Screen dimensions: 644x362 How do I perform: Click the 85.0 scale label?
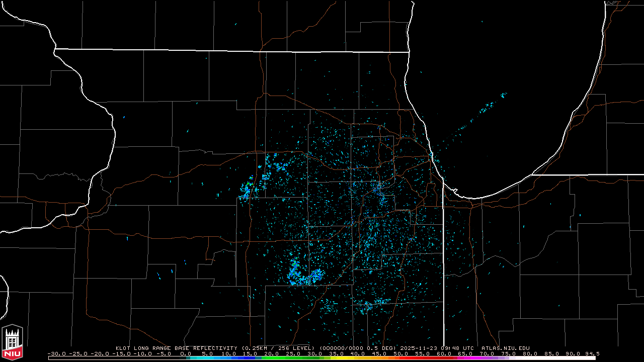click(552, 354)
